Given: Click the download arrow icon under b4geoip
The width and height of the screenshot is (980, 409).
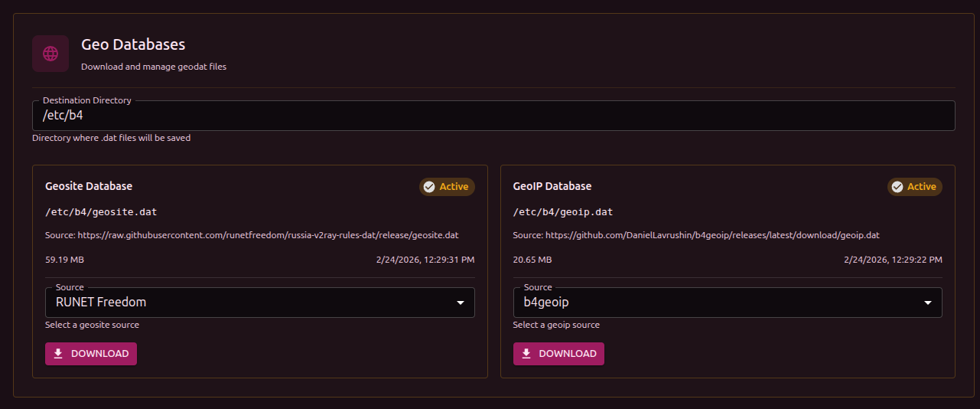Looking at the screenshot, I should coord(526,354).
